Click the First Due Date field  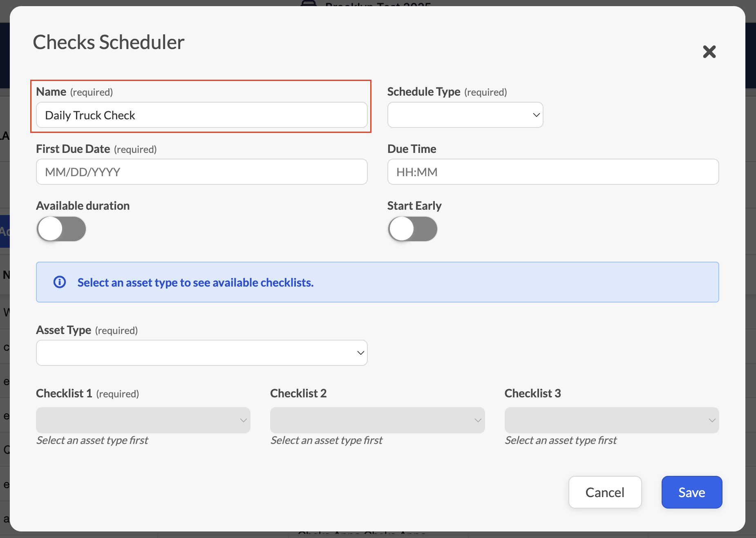[202, 172]
